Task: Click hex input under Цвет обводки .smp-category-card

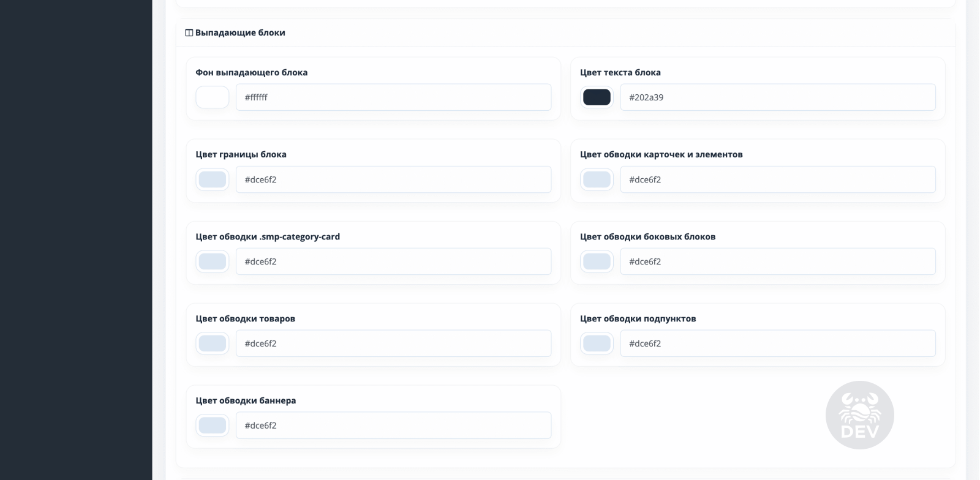Action: coord(393,261)
